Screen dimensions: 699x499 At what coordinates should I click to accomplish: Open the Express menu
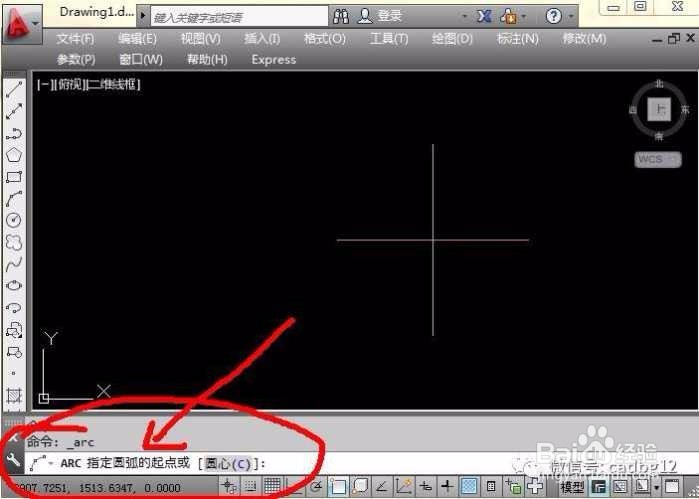click(x=274, y=60)
